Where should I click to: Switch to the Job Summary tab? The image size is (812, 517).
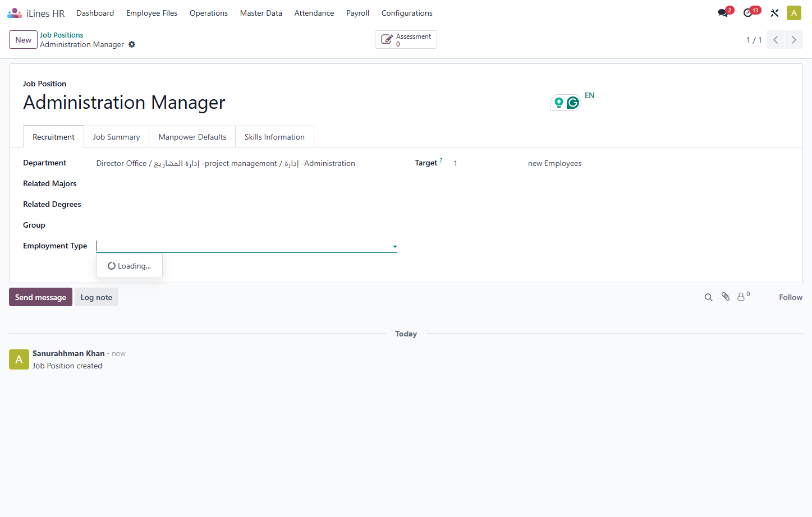(x=116, y=137)
